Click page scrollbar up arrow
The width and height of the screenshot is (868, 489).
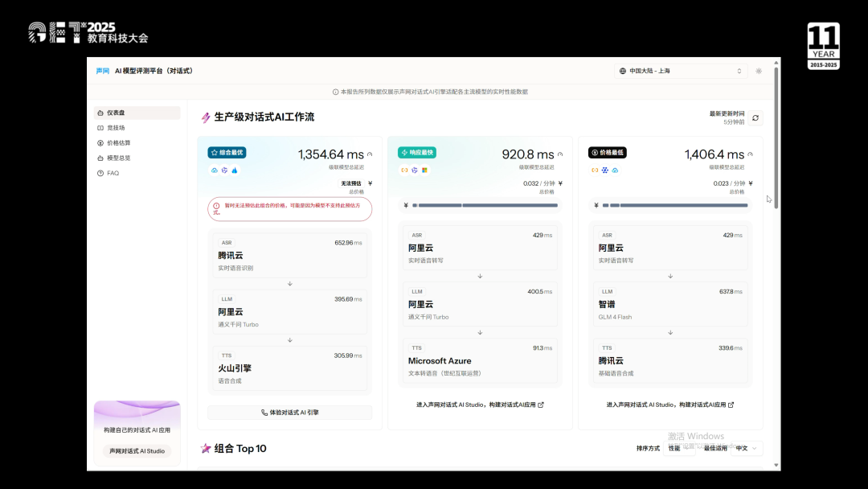(x=776, y=63)
